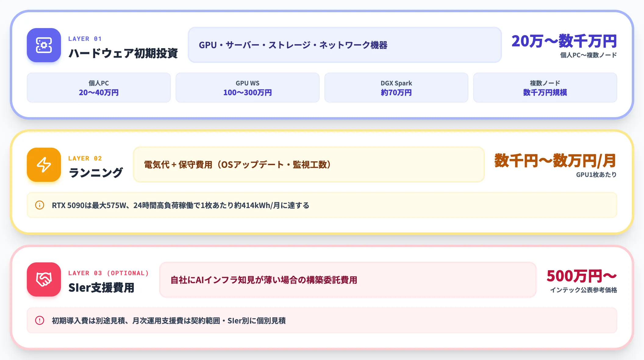Screen dimensions: 644x360
Task: Select the 複数ノード 数千万円規模 card
Action: (545, 88)
